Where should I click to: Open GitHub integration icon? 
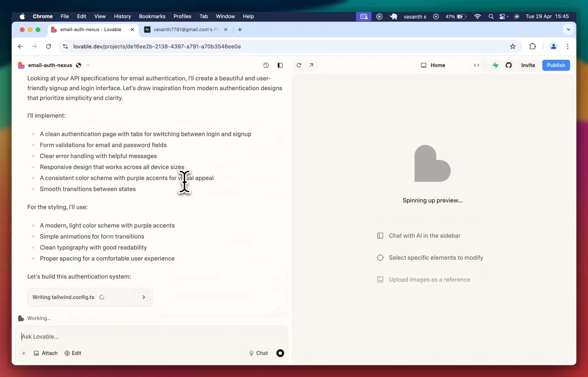(509, 65)
